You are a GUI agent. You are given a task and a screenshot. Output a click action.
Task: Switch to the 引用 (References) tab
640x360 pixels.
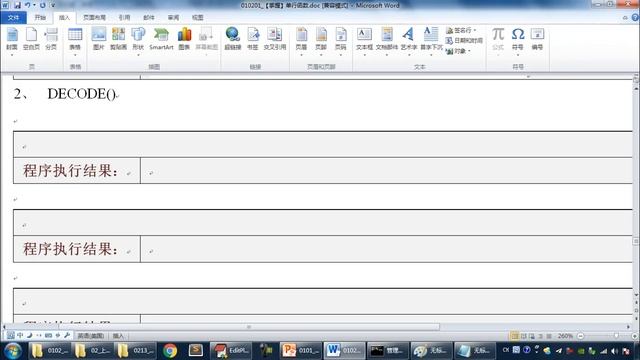point(124,18)
